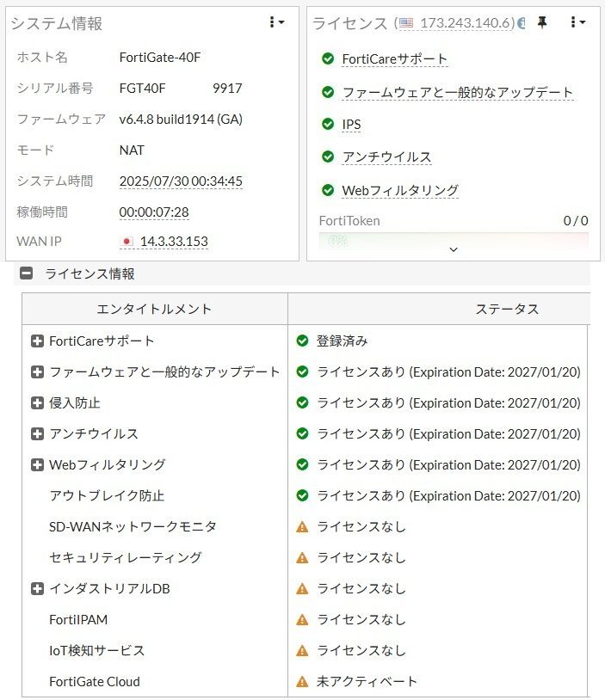Viewport: 605px width, 700px height.
Task: Click the FortiToken 0% usage bar
Action: pyautogui.click(x=454, y=239)
